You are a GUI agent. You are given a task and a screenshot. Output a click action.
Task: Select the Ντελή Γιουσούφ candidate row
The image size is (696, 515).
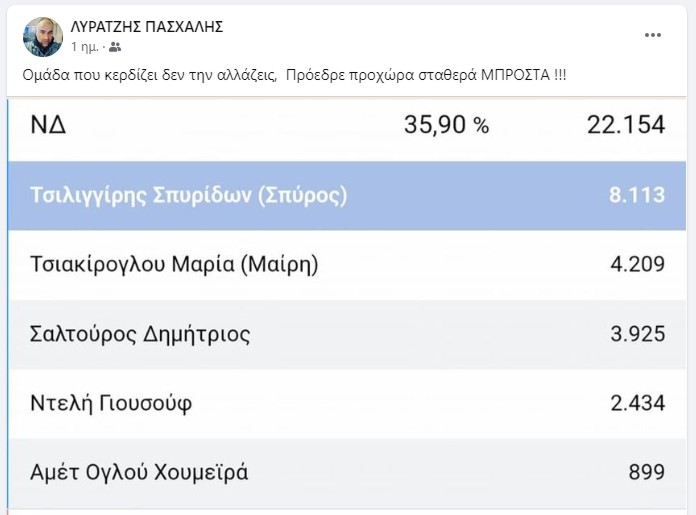click(347, 404)
